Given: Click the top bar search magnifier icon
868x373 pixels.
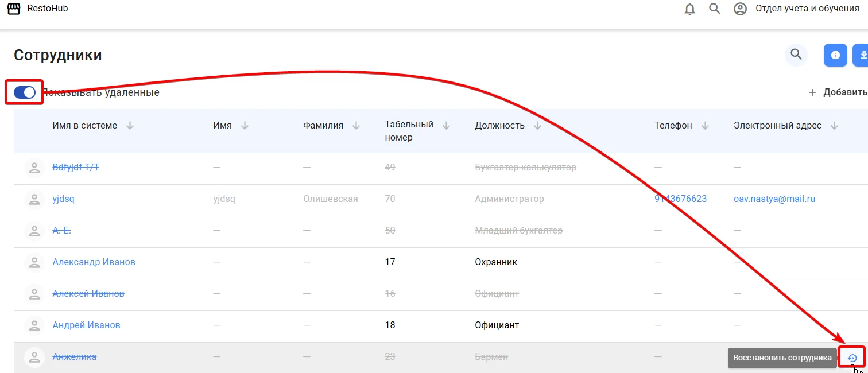Looking at the screenshot, I should [715, 9].
